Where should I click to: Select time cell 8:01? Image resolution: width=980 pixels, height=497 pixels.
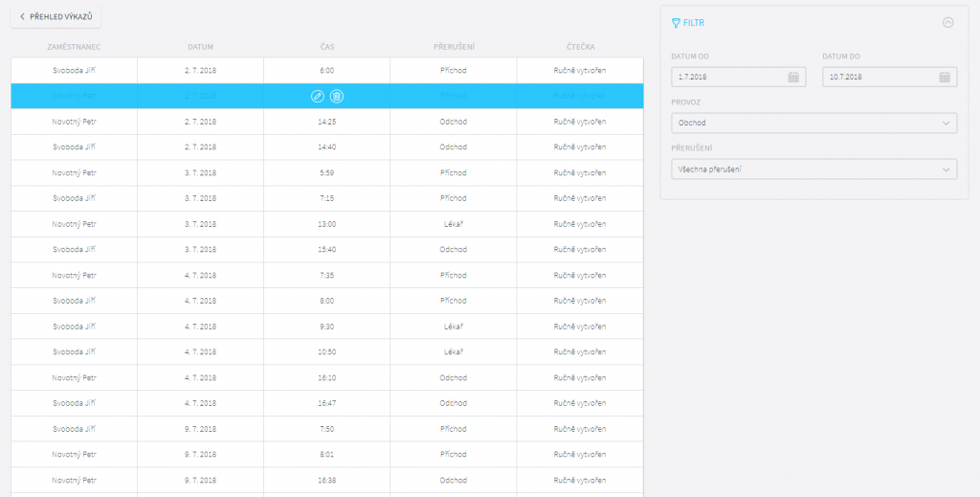pos(327,455)
